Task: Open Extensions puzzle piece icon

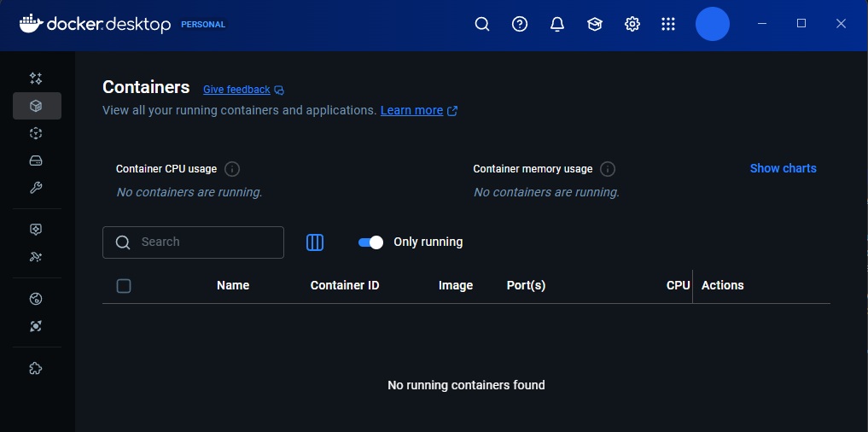Action: point(36,369)
